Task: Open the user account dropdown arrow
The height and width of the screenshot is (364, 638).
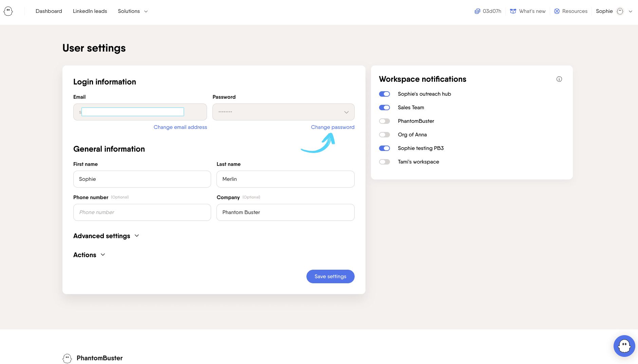Action: pyautogui.click(x=631, y=12)
